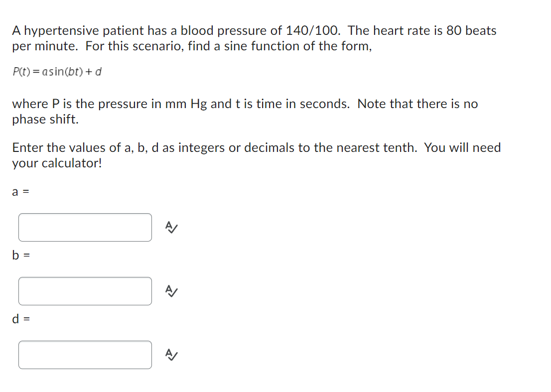Image resolution: width=551 pixels, height=392 pixels.
Task: Click the formula P(t) = asin(bt) + d
Action: click(x=57, y=72)
